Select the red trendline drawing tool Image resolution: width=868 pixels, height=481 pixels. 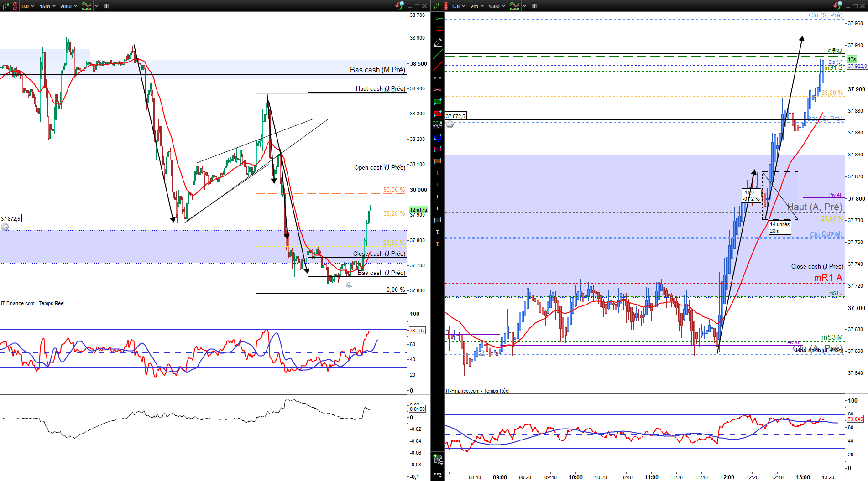438,66
